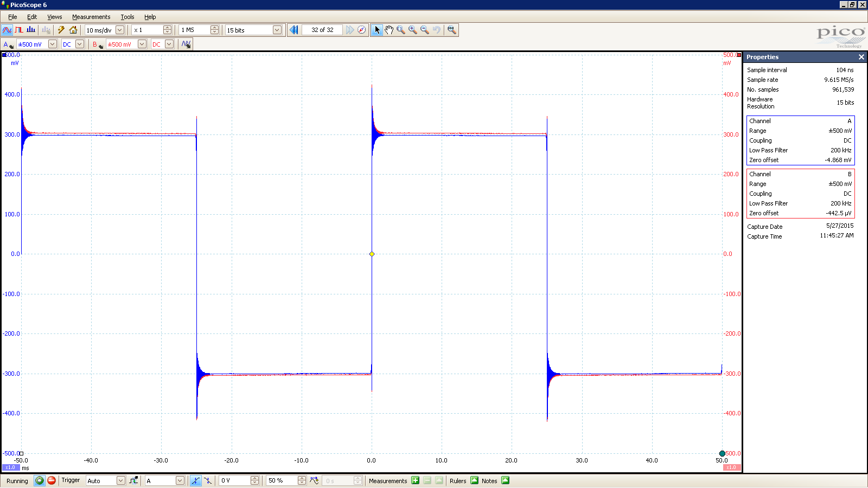Switch to Spectrum Mode icon
868x488 pixels.
[x=31, y=30]
